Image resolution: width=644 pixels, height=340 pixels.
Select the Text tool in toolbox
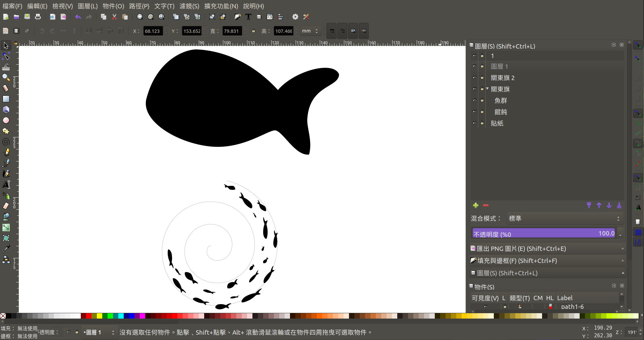(6, 185)
